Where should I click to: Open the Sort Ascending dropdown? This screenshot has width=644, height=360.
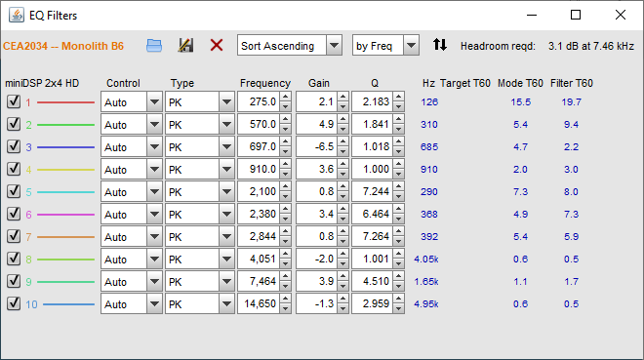290,45
